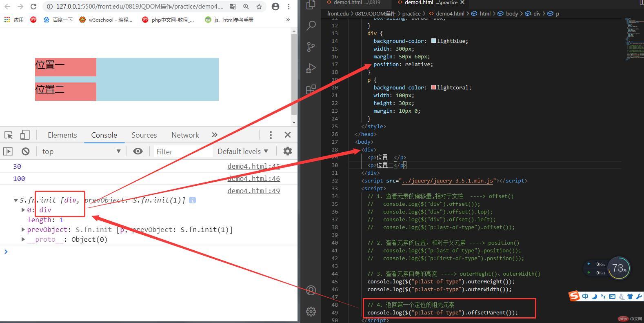Open the VS Code Manage gear
The image size is (644, 323).
tap(311, 311)
